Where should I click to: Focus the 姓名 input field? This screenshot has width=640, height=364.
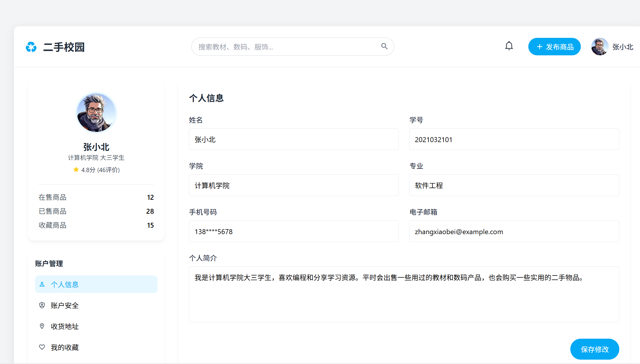point(294,139)
